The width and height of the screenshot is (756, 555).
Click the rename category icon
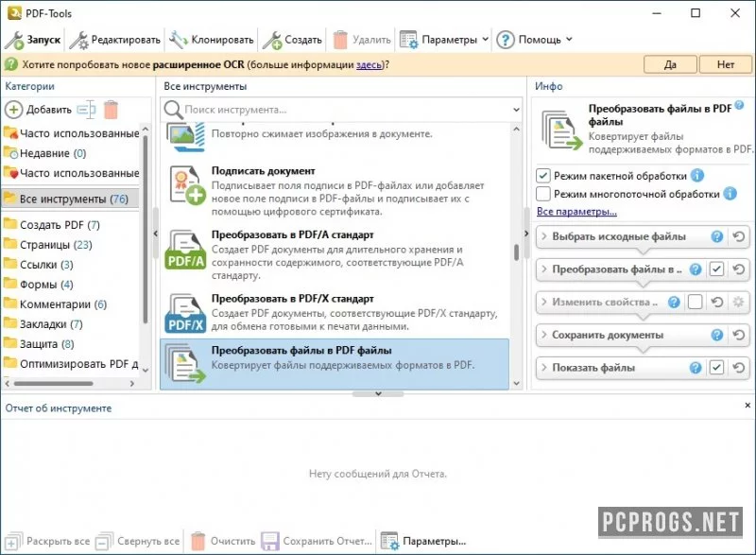[86, 110]
